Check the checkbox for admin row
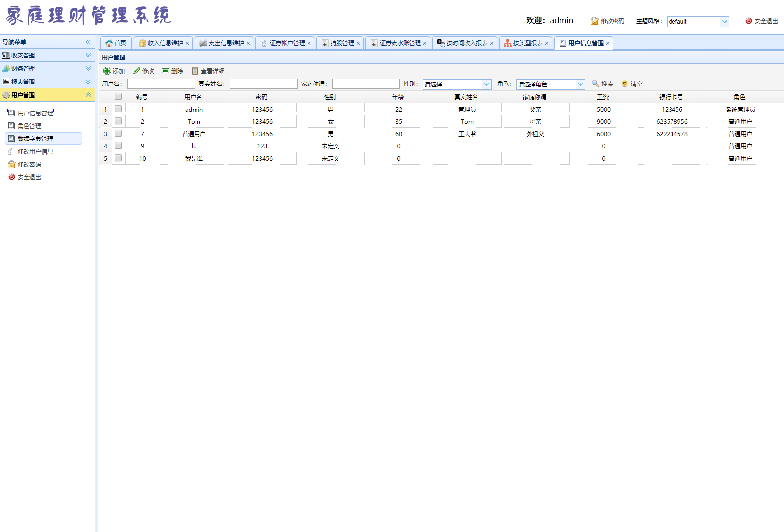This screenshot has height=532, width=784. [x=118, y=109]
